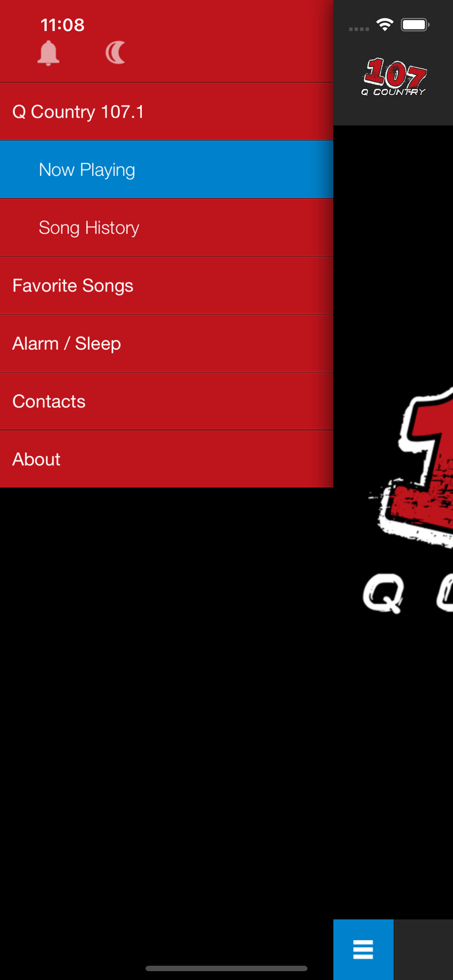Open the Alarm / Sleep settings
453x980 pixels.
(x=167, y=343)
